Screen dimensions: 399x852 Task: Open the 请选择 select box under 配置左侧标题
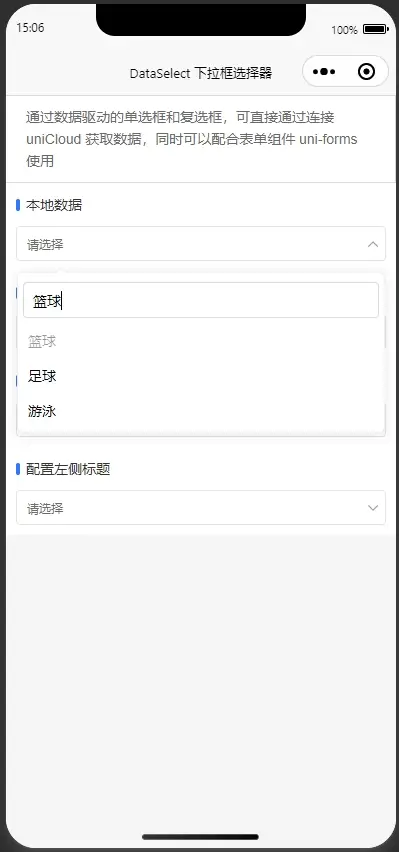pos(201,508)
